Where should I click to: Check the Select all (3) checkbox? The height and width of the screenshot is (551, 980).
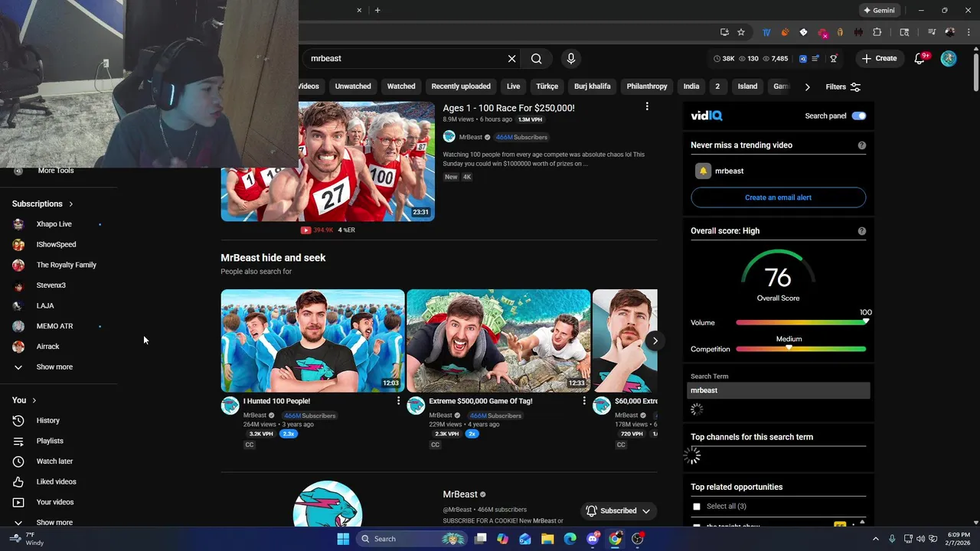coord(697,507)
